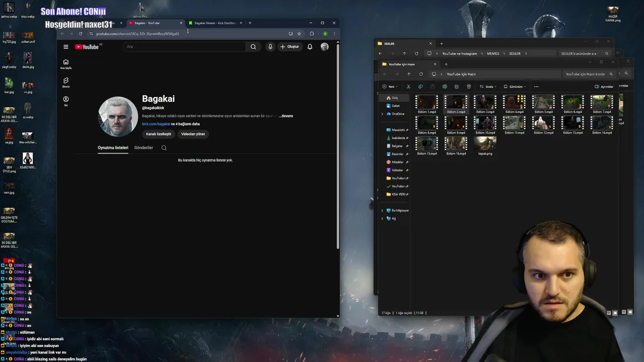Bookmark this page with the star icon
The image size is (644, 362).
click(299, 34)
